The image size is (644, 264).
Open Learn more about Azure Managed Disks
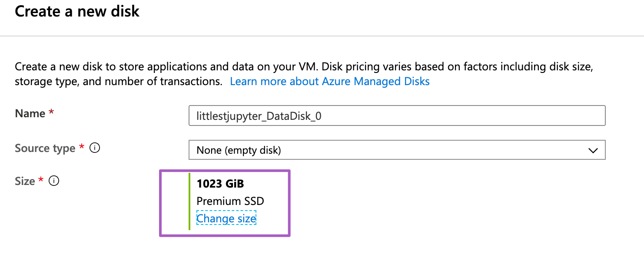[x=329, y=81]
